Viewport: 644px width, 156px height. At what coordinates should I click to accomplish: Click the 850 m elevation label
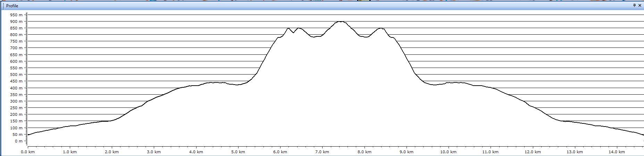[16, 28]
